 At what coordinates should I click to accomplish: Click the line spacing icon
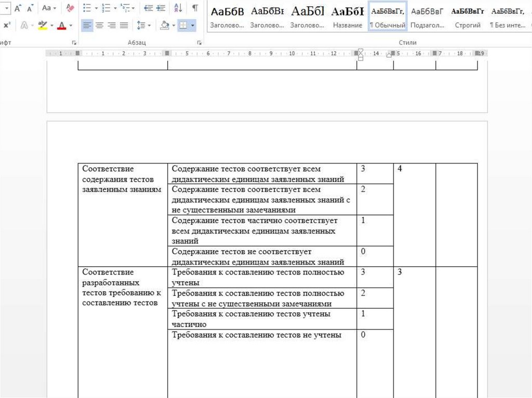pyautogui.click(x=141, y=25)
